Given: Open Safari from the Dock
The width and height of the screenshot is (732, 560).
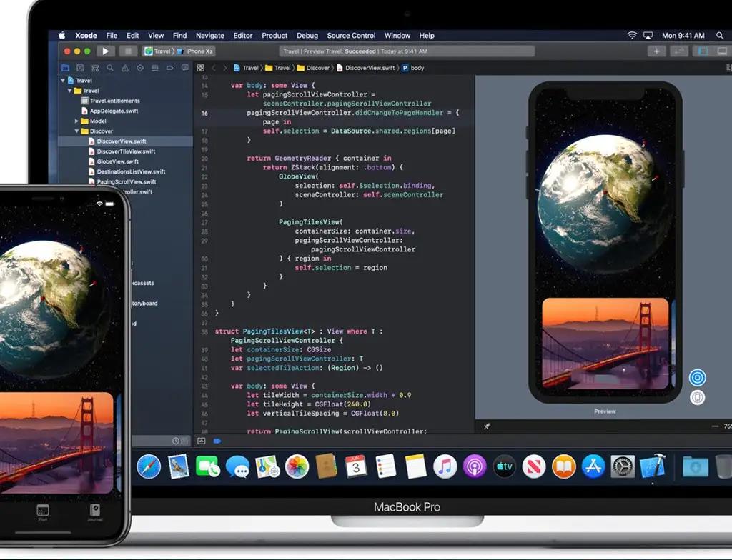Looking at the screenshot, I should tap(149, 466).
